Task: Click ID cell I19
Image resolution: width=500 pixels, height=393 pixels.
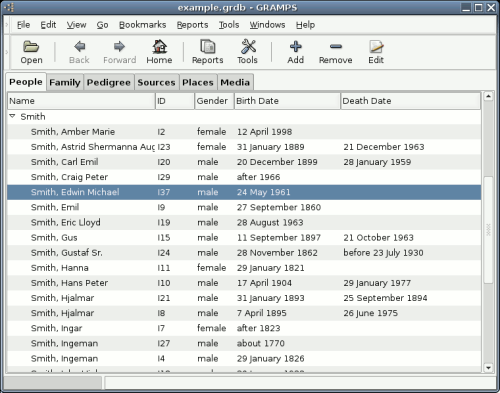Action: (164, 222)
